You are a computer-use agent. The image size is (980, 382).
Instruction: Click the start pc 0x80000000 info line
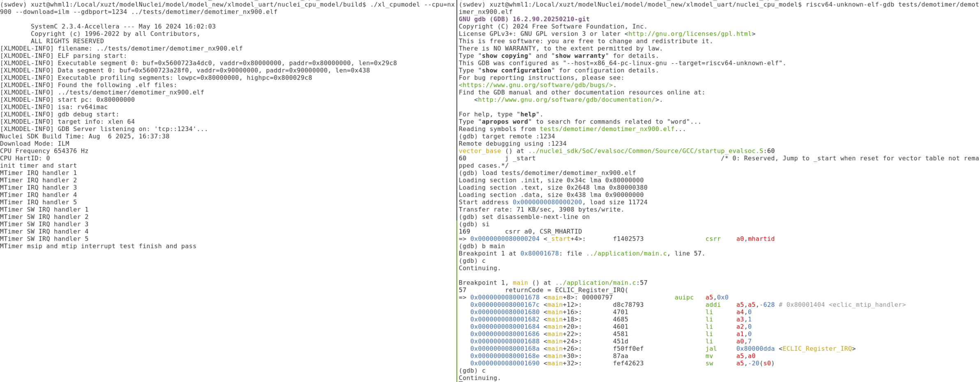click(x=68, y=99)
